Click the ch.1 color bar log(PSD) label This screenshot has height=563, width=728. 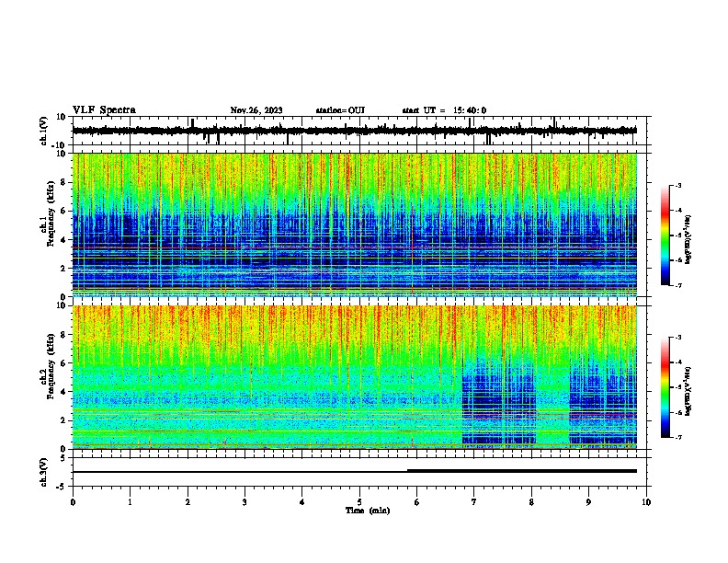688,239
